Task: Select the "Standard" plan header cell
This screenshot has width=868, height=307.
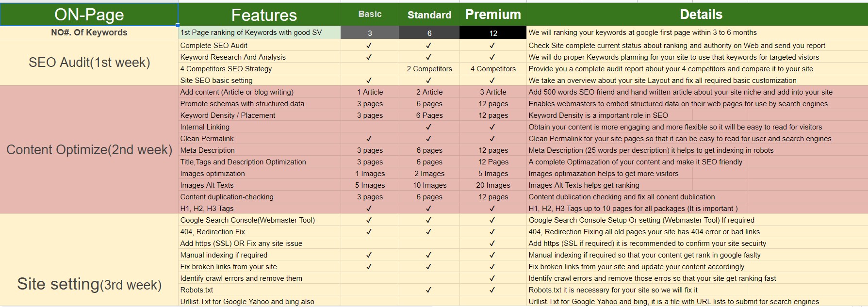Action: 429,15
